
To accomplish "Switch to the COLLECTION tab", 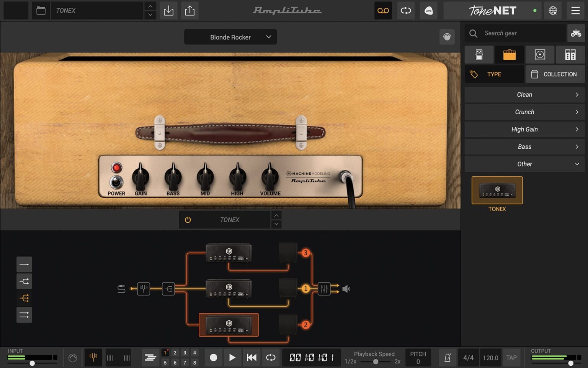I will 555,74.
